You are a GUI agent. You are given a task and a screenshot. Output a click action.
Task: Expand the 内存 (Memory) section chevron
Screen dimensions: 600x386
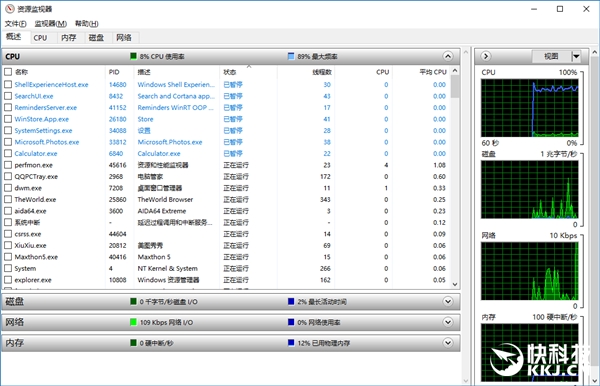tap(448, 343)
